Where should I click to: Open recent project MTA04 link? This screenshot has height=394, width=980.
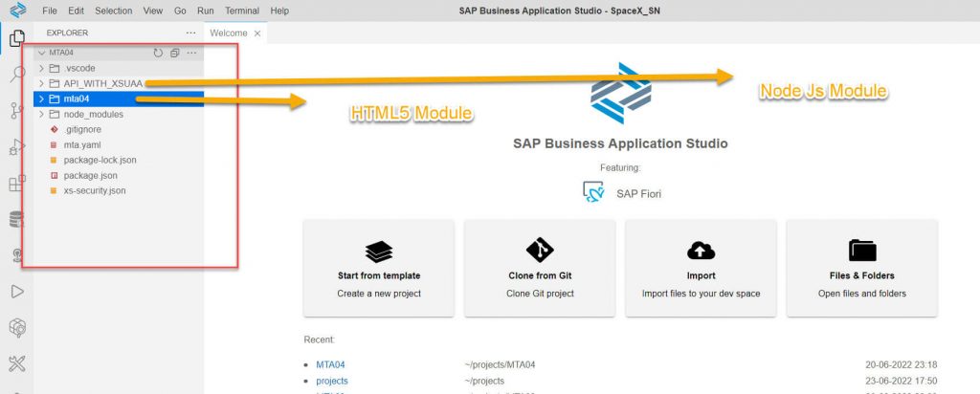(330, 364)
